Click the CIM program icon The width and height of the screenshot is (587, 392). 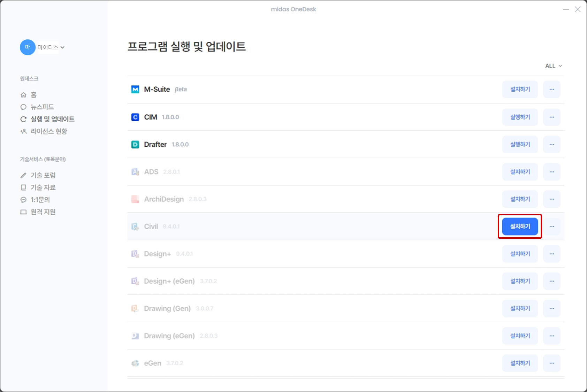[x=135, y=117]
